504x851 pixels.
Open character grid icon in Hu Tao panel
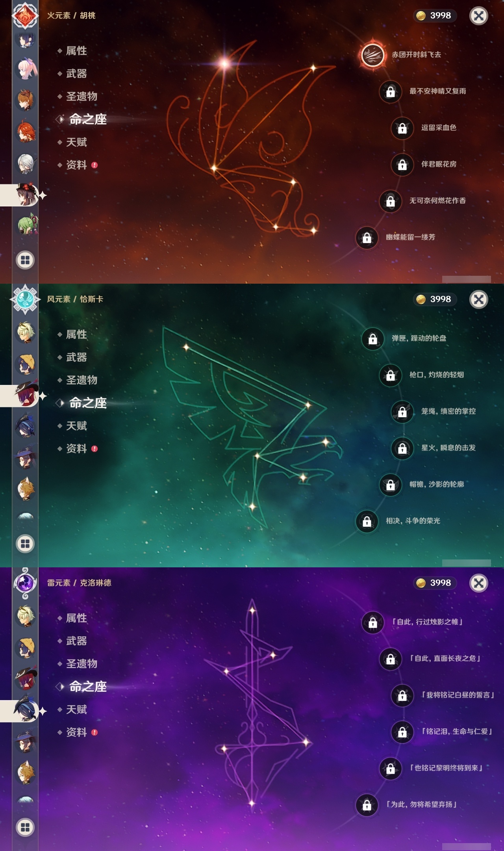click(25, 260)
